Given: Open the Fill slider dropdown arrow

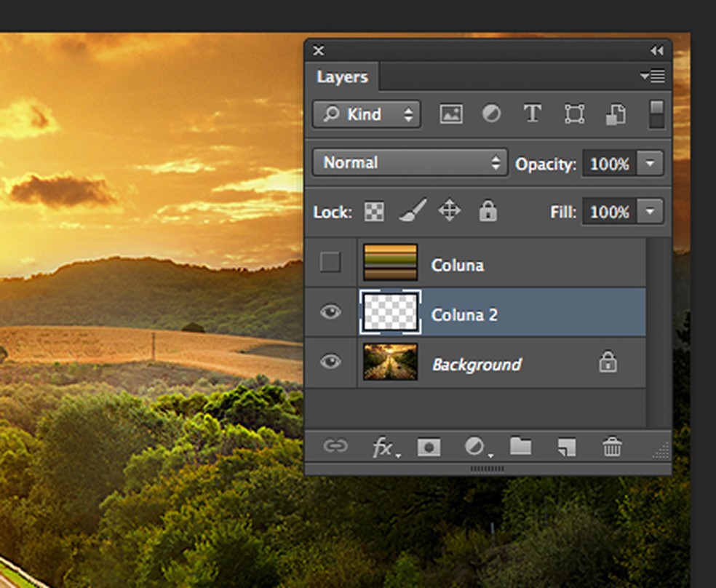Looking at the screenshot, I should tap(650, 211).
